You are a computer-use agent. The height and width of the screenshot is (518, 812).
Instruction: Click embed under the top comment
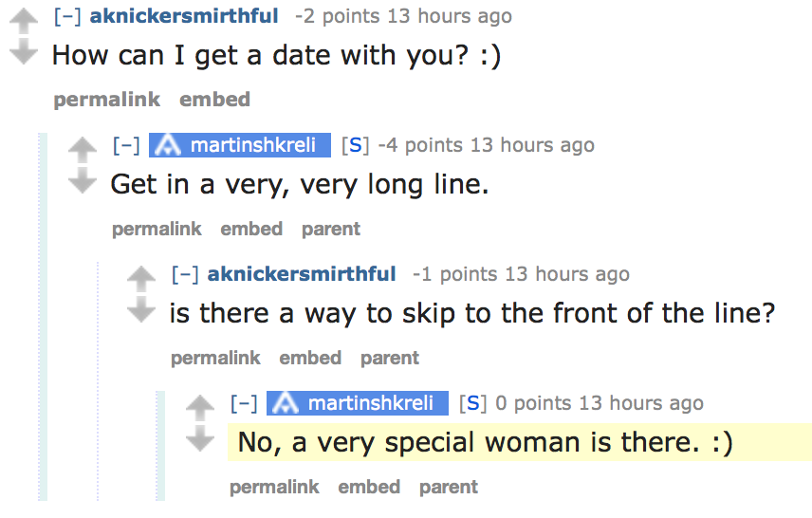214,100
